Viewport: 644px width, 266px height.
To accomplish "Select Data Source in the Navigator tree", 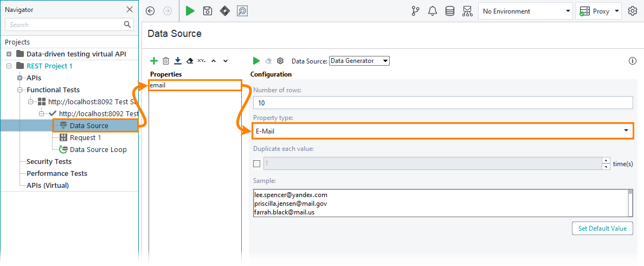I will [89, 125].
